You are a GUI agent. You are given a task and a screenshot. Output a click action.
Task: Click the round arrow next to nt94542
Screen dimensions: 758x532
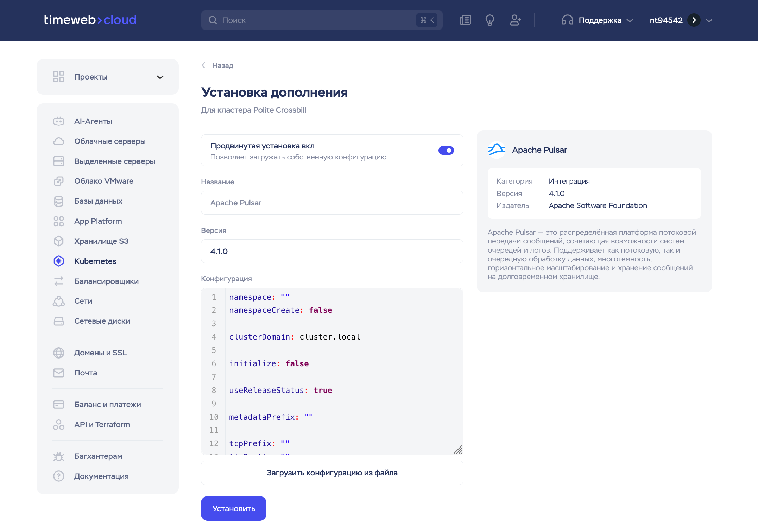pos(694,20)
